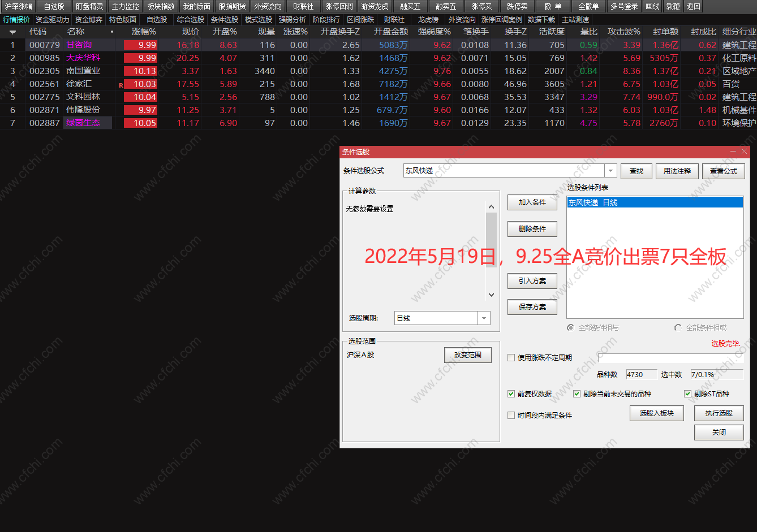Open 我的版面 toolbar button
This screenshot has width=757, height=532.
(x=196, y=6)
